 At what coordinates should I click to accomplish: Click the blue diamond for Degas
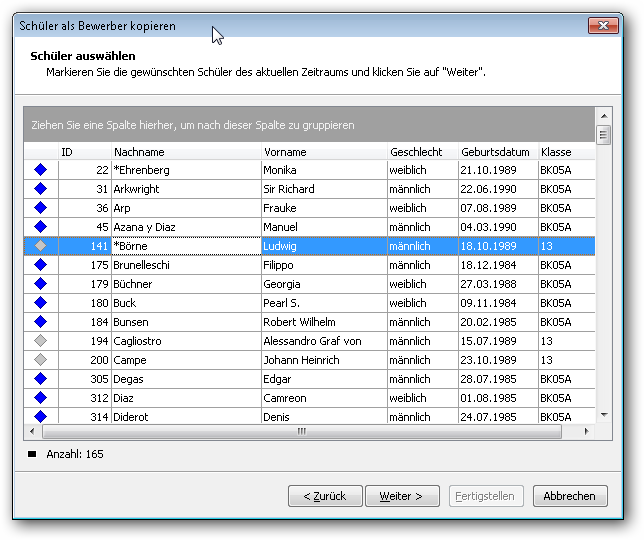[x=40, y=379]
